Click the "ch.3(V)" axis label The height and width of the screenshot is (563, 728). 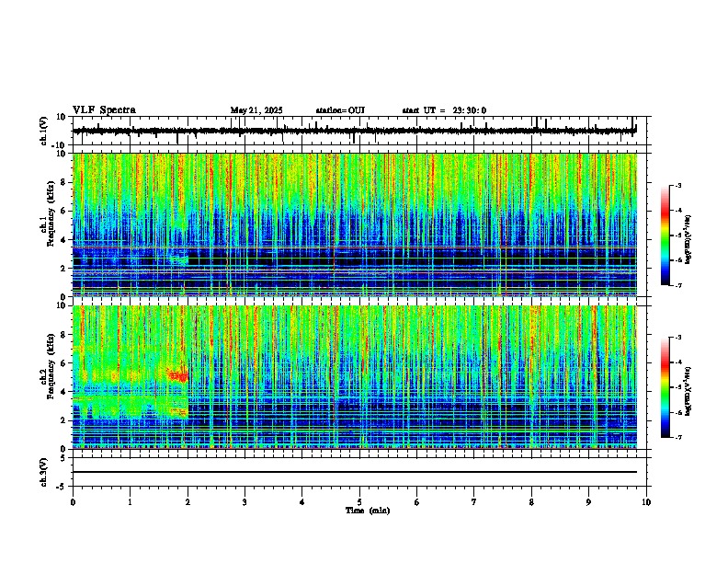tap(44, 472)
